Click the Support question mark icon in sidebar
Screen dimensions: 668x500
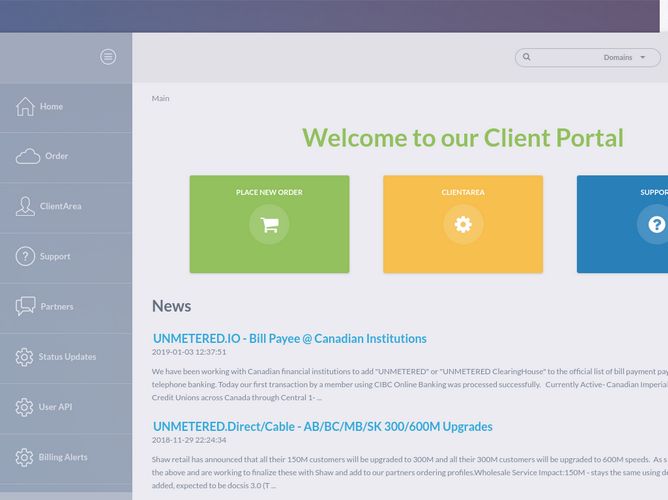[x=25, y=256]
